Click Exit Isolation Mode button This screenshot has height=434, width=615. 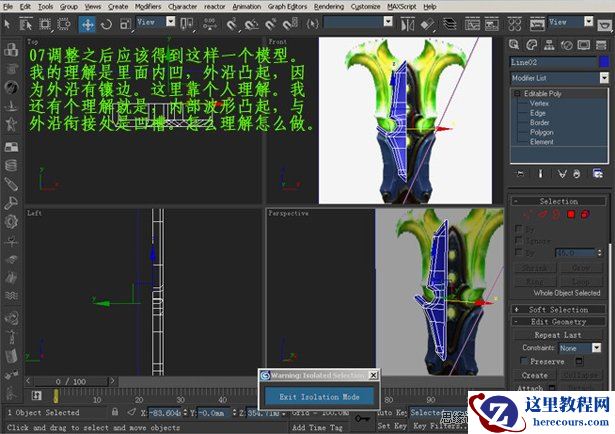click(x=319, y=396)
